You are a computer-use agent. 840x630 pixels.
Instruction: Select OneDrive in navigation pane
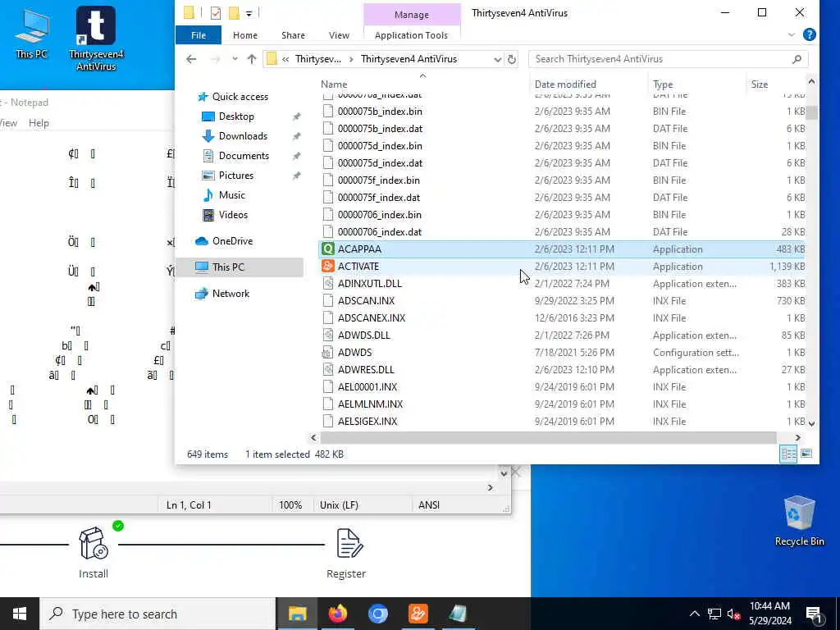(232, 241)
